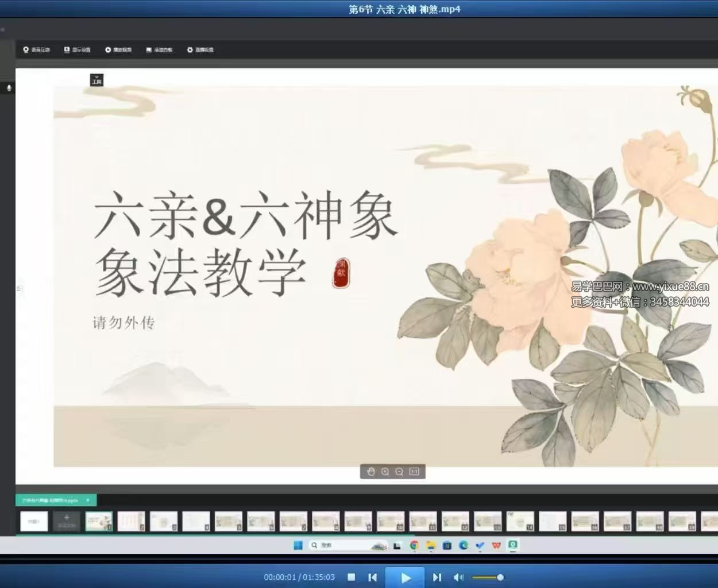The width and height of the screenshot is (718, 588).
Task: Mute the player volume speaker icon
Action: point(458,577)
